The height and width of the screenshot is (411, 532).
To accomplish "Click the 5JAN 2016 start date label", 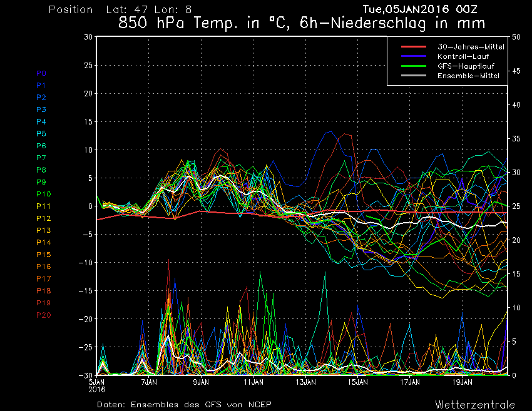I will 97,384.
